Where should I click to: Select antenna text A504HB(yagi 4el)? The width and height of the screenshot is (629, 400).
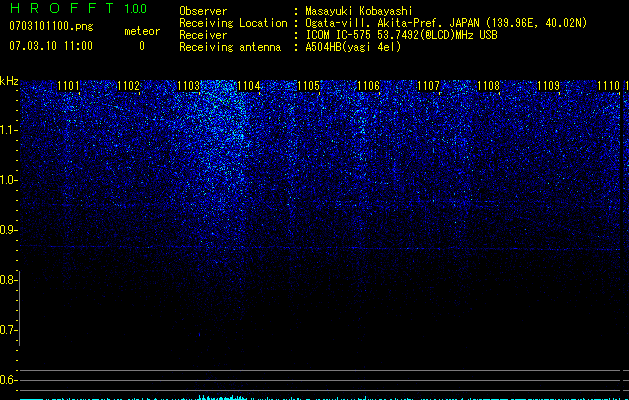click(353, 47)
